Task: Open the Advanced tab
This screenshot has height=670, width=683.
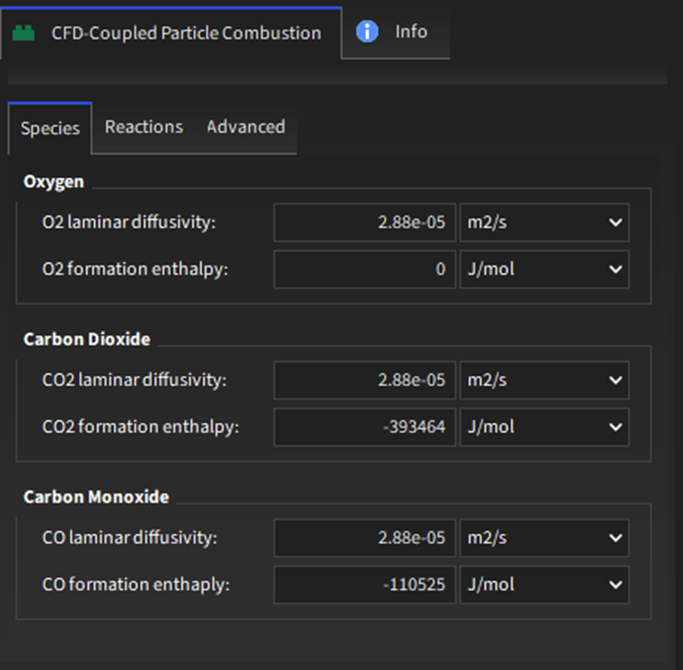Action: [246, 127]
